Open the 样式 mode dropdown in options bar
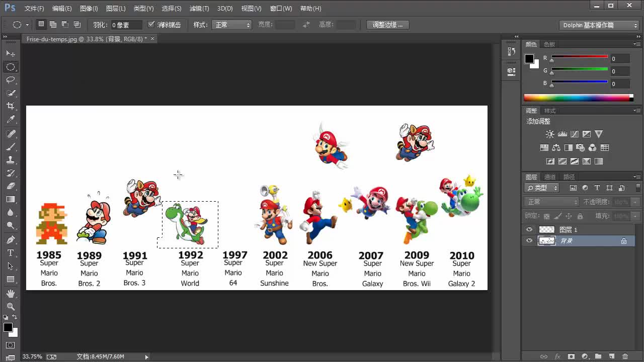644x362 pixels. (231, 24)
